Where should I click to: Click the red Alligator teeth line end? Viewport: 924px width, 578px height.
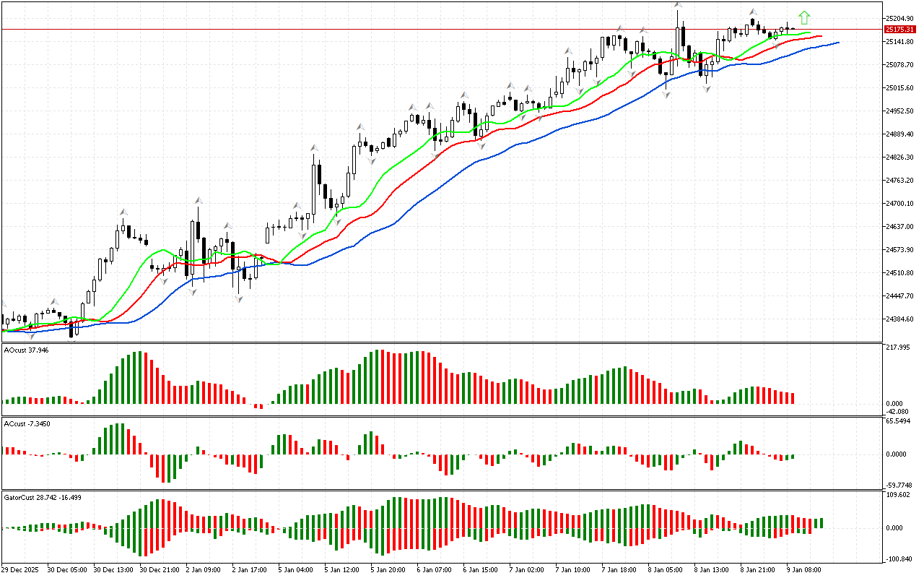821,36
